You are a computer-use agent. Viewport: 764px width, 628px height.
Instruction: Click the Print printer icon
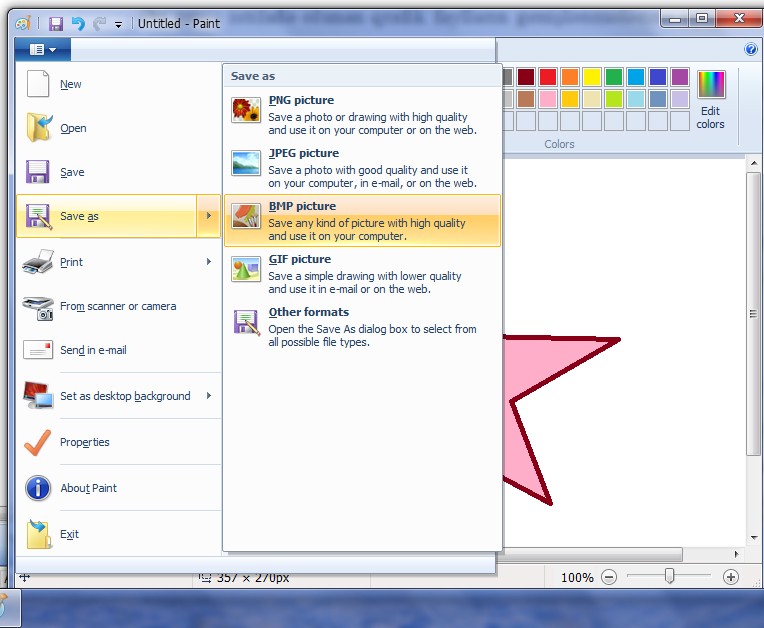click(38, 262)
